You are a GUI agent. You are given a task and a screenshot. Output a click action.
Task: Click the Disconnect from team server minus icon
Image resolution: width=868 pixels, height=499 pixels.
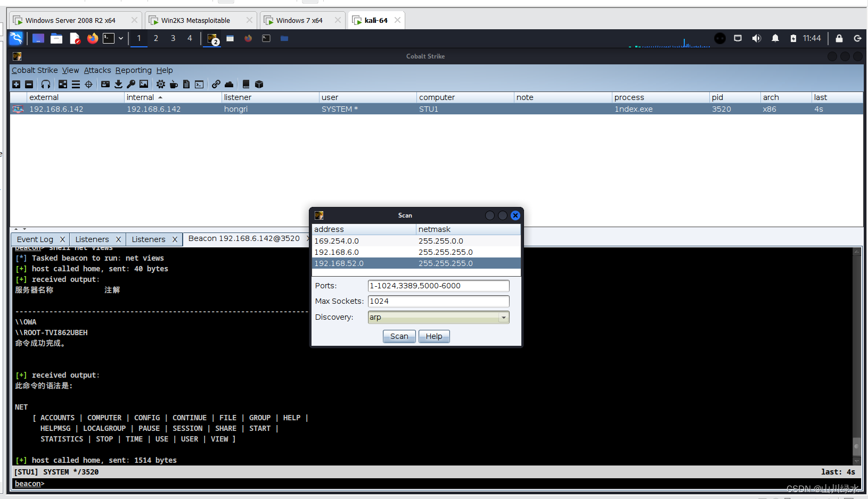point(29,84)
